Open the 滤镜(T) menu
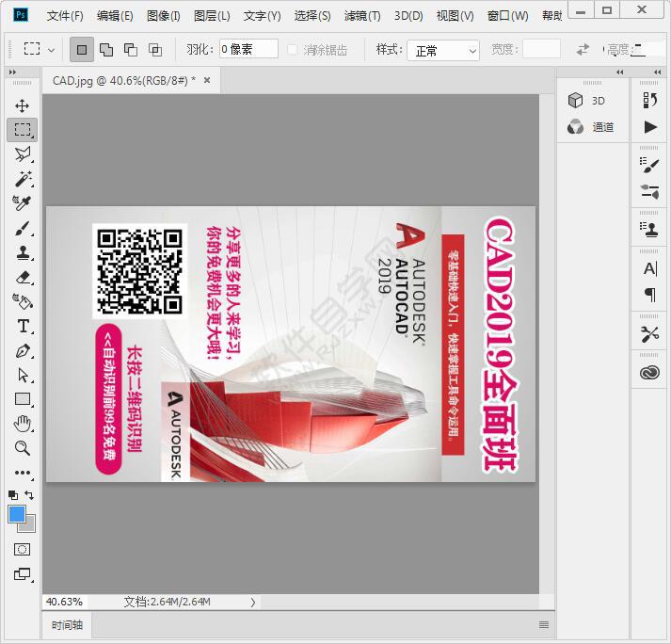Image resolution: width=671 pixels, height=644 pixels. click(x=362, y=16)
